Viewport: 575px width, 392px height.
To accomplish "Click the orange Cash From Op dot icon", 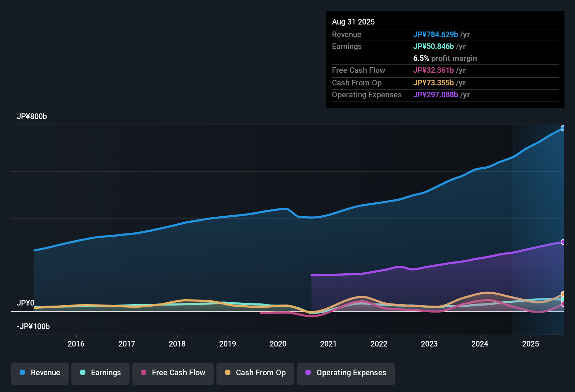I will click(228, 373).
